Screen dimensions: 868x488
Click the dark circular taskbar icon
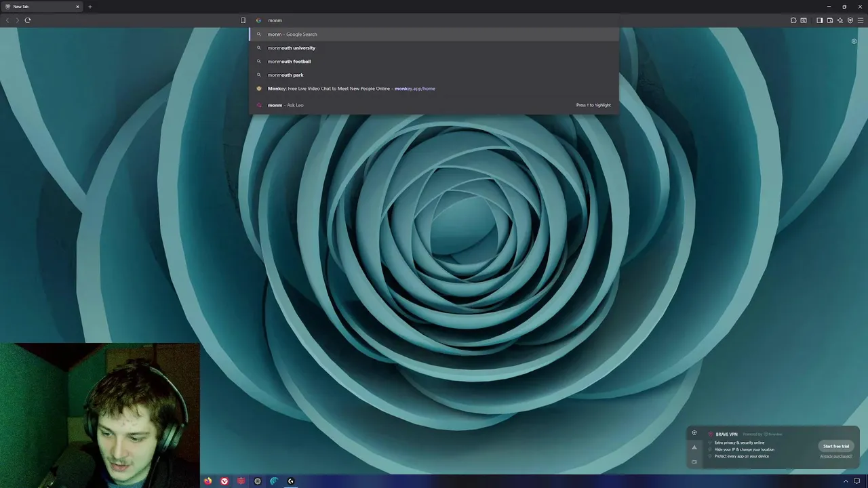click(x=258, y=481)
